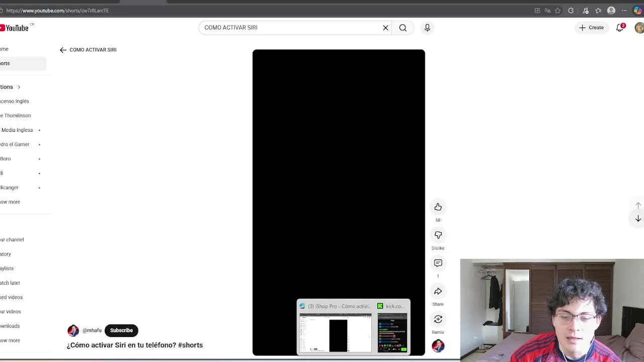Open the comments on this short
The height and width of the screenshot is (362, 644).
tap(438, 263)
